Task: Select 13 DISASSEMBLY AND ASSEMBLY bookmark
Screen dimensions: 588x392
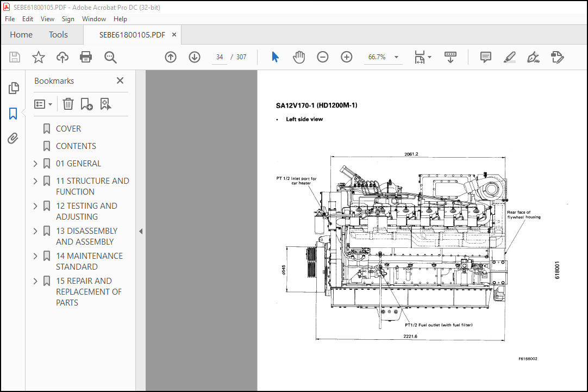Action: pos(86,237)
